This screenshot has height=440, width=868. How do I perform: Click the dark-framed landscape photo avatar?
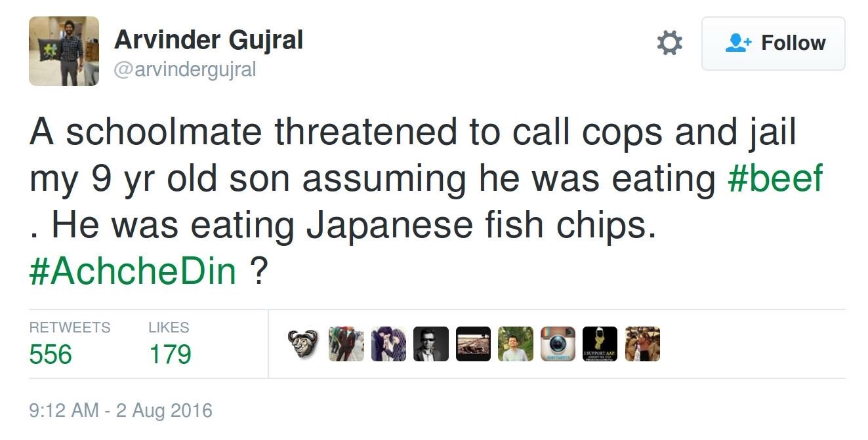click(x=473, y=344)
